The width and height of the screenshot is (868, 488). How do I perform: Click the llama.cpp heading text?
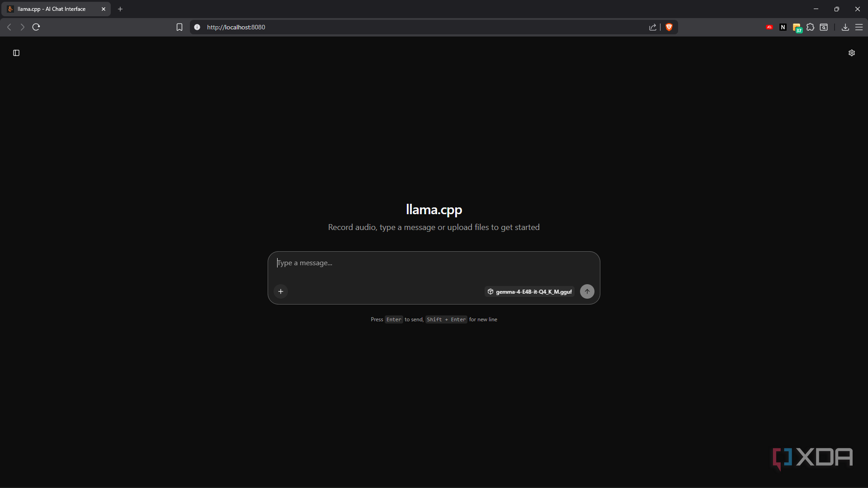[434, 209]
